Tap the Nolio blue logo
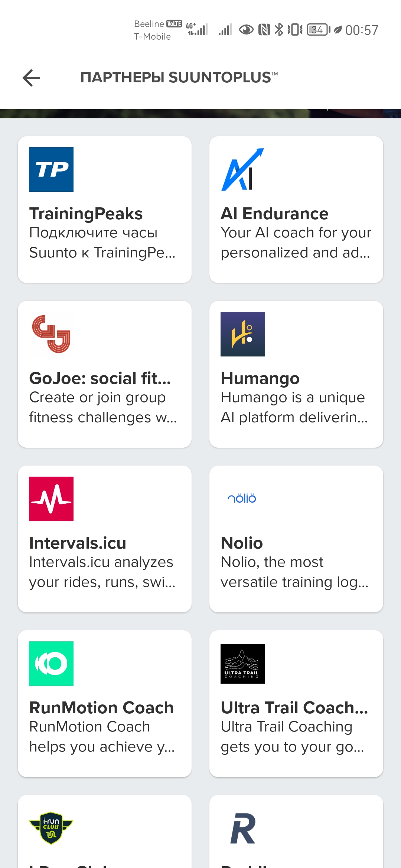This screenshot has width=401, height=868. (x=242, y=499)
